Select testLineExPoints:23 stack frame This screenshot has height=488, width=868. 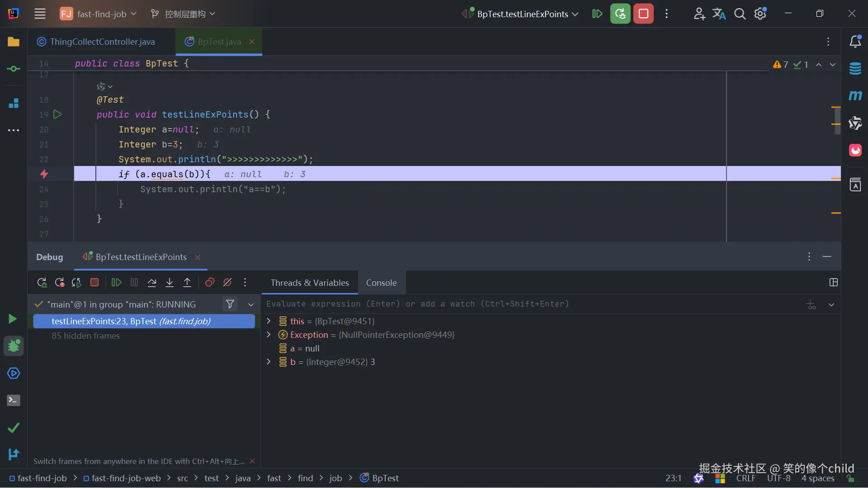pos(144,322)
